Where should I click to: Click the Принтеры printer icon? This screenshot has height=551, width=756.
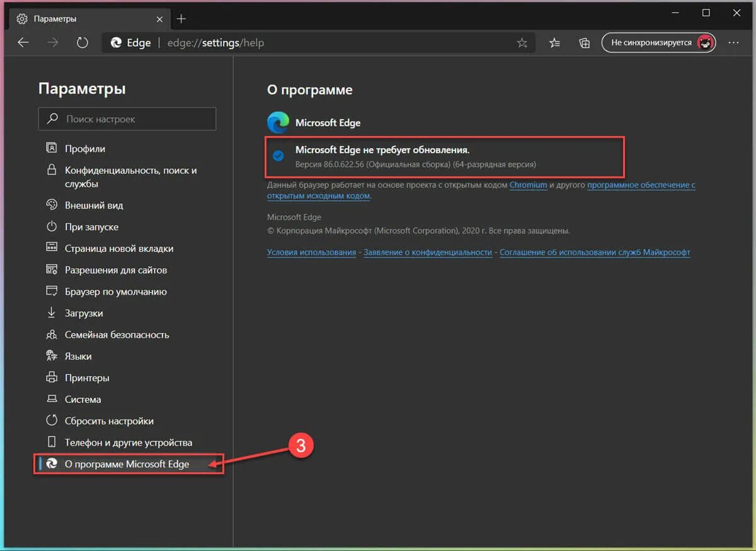coord(52,377)
